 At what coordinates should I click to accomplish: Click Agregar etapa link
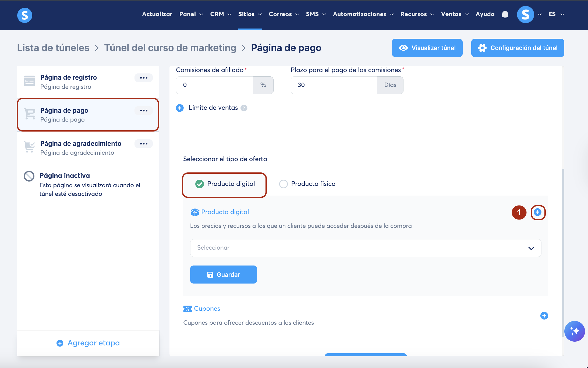click(88, 343)
